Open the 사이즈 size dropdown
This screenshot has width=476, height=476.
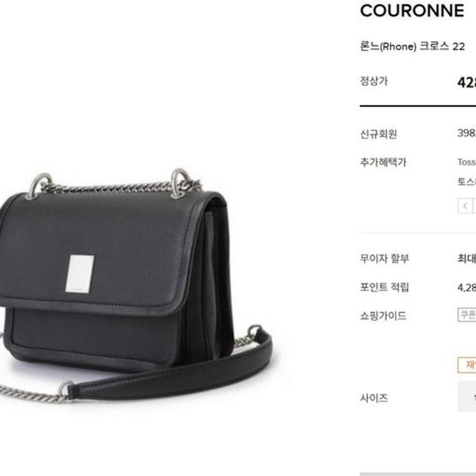(x=467, y=396)
